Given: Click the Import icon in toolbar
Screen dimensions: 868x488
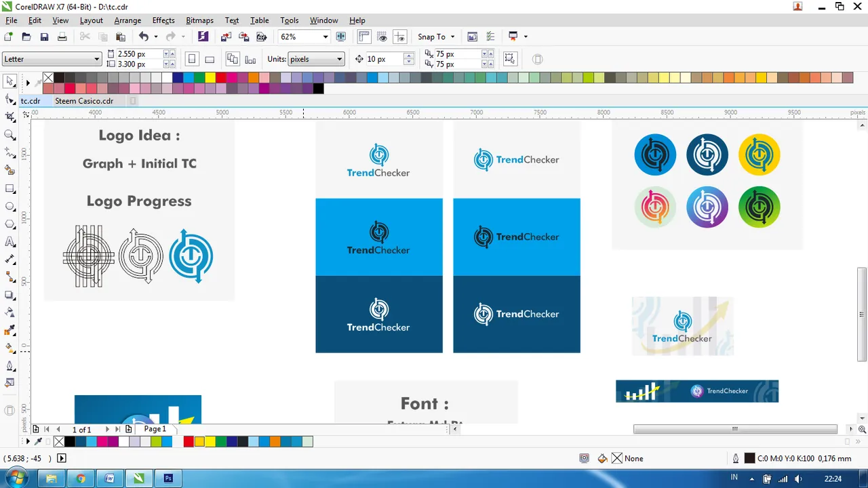Looking at the screenshot, I should (x=226, y=37).
